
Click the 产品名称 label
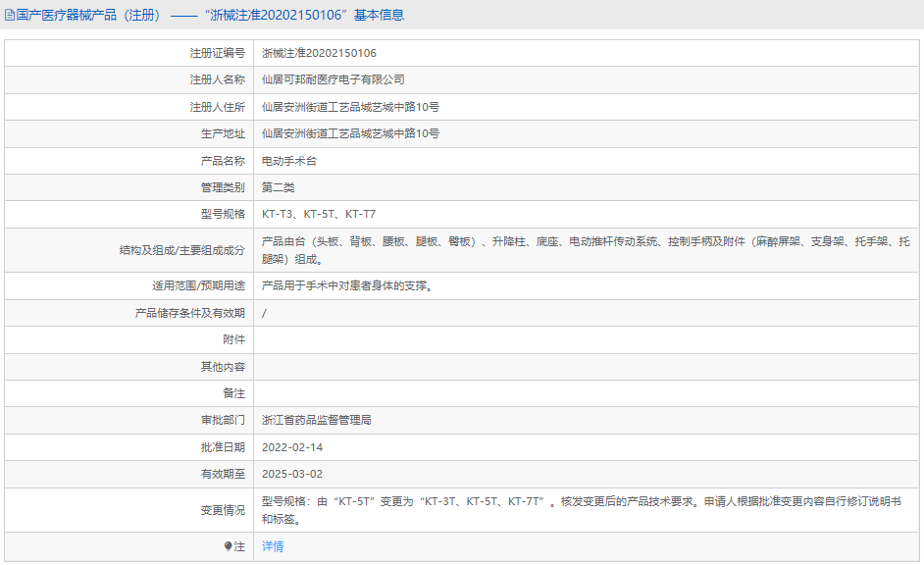coord(223,161)
